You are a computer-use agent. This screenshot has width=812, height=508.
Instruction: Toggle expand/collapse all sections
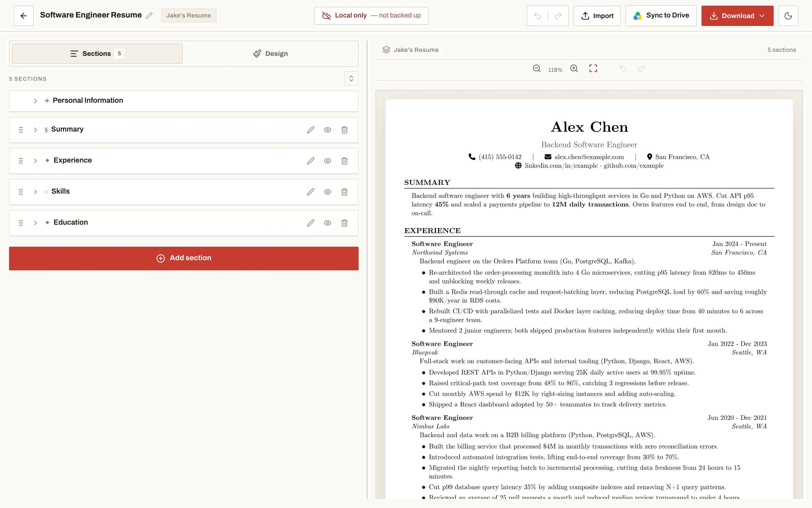point(351,79)
